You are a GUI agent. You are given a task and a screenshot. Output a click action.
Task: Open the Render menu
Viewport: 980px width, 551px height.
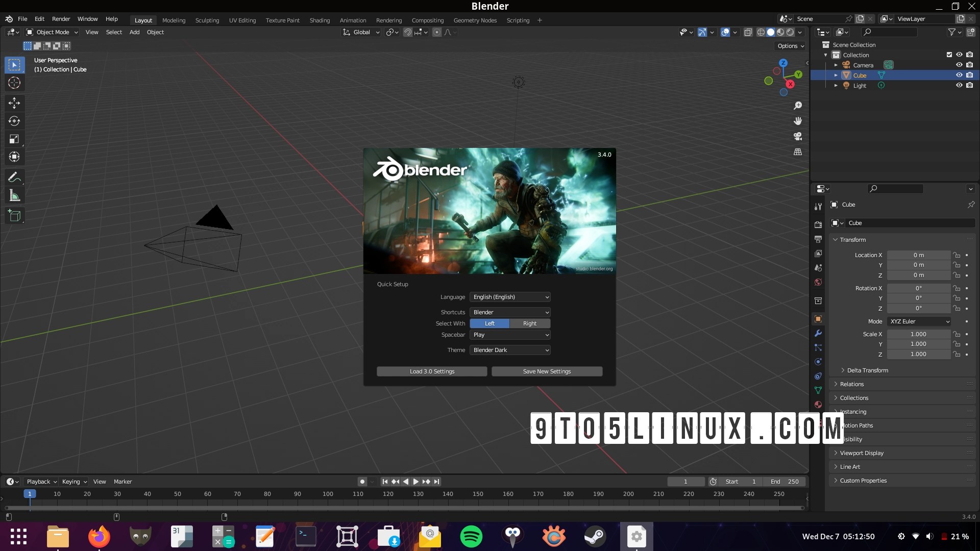click(x=61, y=19)
